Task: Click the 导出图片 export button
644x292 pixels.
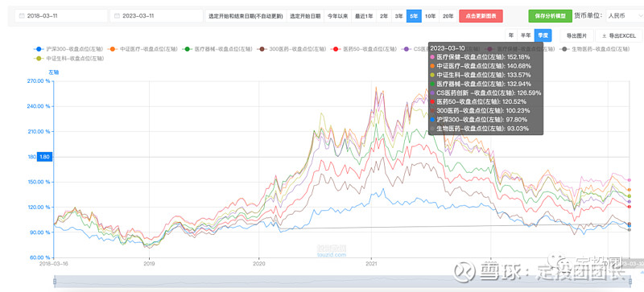Action: [x=576, y=35]
